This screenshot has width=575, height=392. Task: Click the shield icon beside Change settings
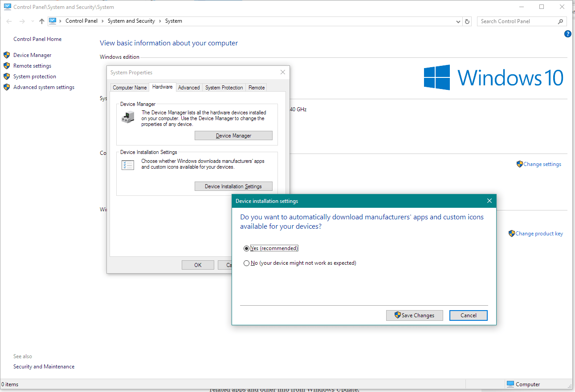pos(519,164)
